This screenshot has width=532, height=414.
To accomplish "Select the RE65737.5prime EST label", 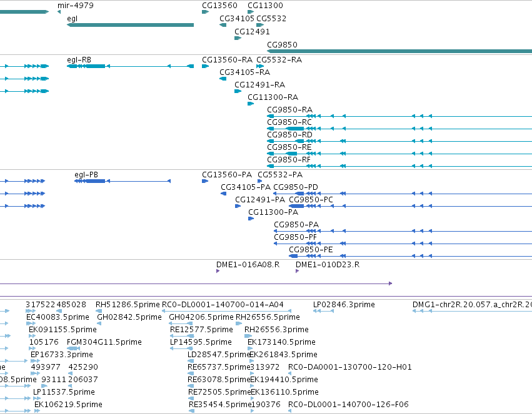I will [219, 368].
